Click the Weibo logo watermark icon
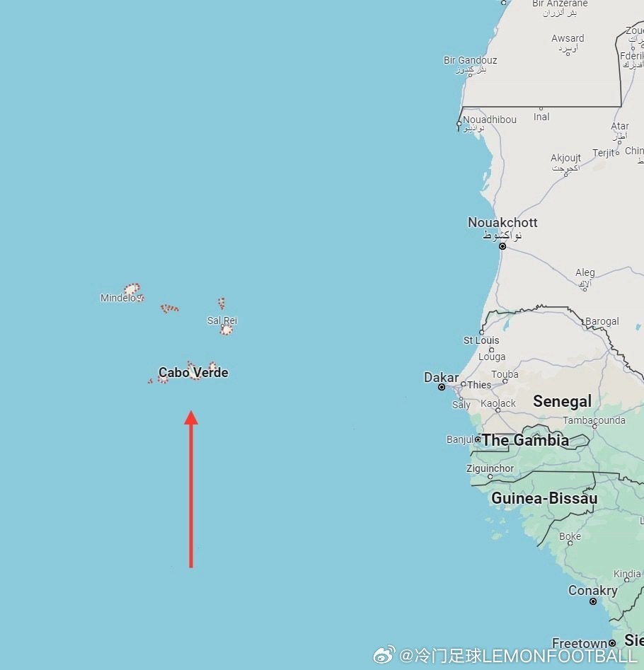This screenshot has height=670, width=644. pos(384,655)
